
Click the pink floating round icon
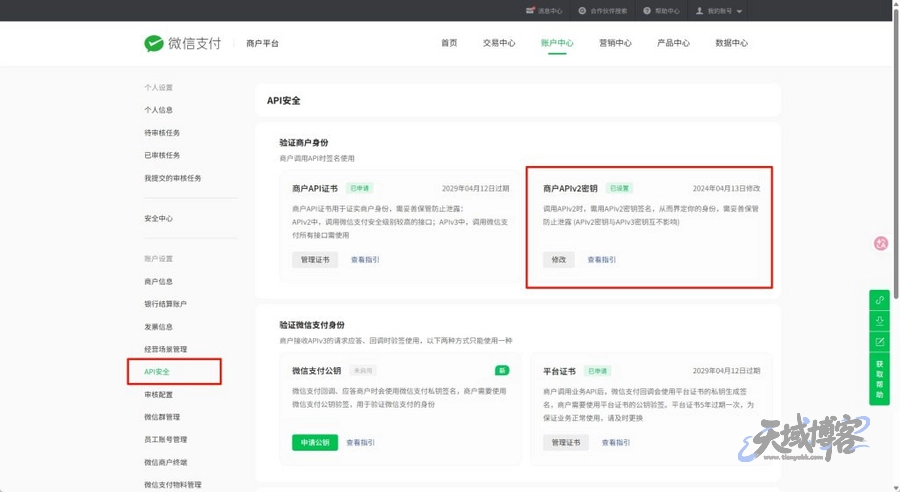coord(880,243)
